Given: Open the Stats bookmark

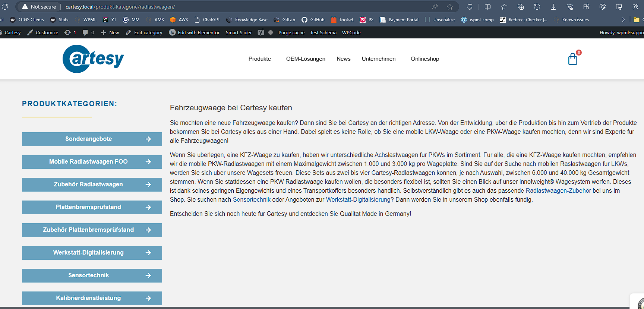Looking at the screenshot, I should (x=59, y=20).
